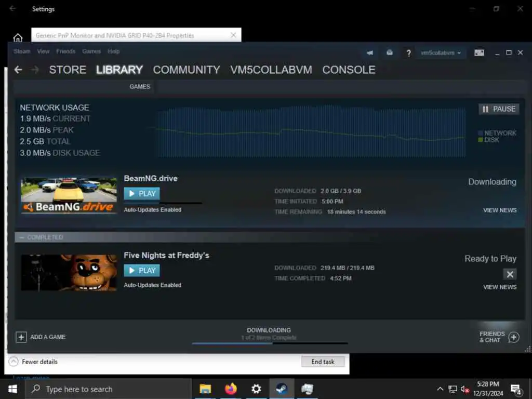View news for BeamNG.drive

tap(500, 210)
